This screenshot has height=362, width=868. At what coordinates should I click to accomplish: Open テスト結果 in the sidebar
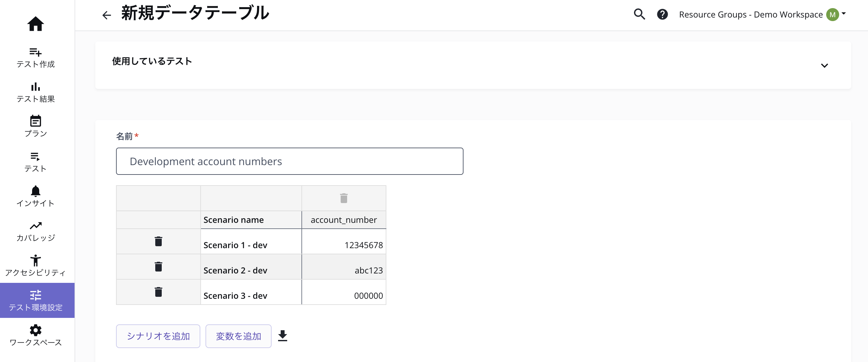[35, 92]
